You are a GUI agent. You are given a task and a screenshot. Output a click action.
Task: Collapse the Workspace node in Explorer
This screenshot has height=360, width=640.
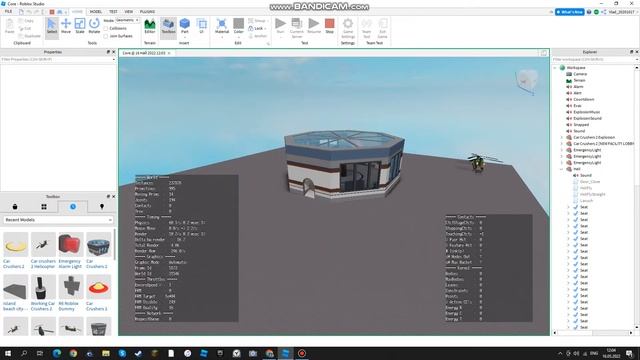[556, 68]
